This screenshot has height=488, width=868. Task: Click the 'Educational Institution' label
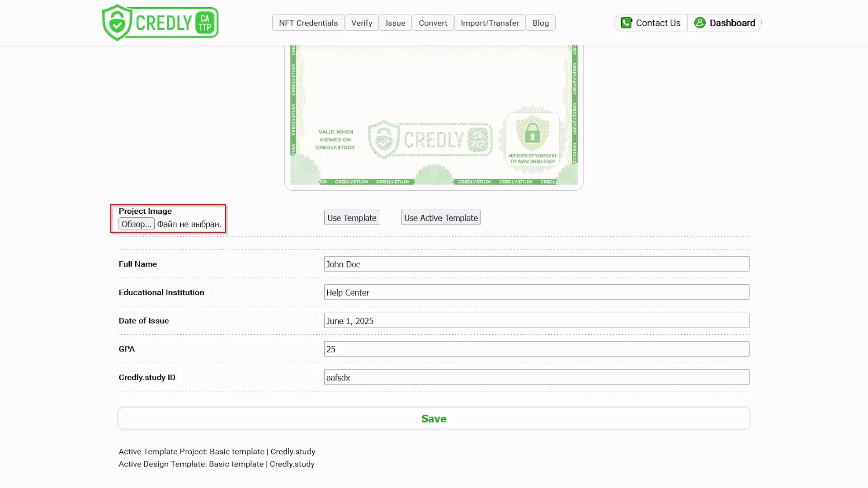161,292
